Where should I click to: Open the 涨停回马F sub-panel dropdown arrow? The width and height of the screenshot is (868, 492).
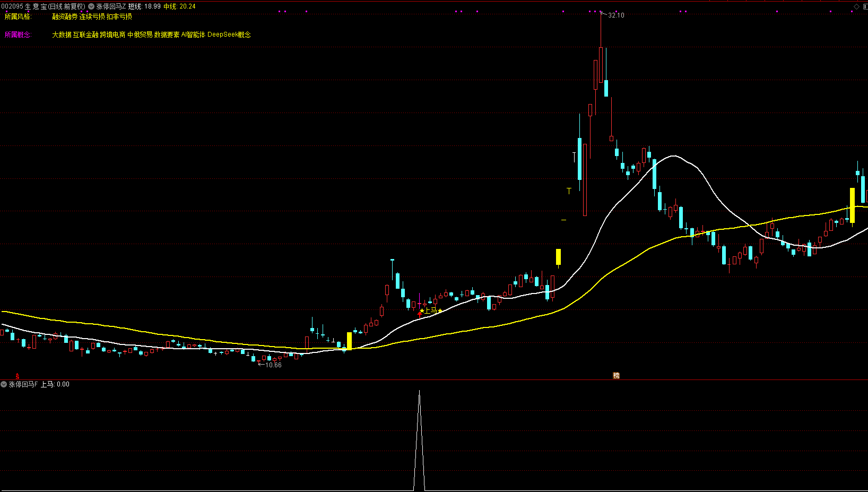(x=4, y=384)
